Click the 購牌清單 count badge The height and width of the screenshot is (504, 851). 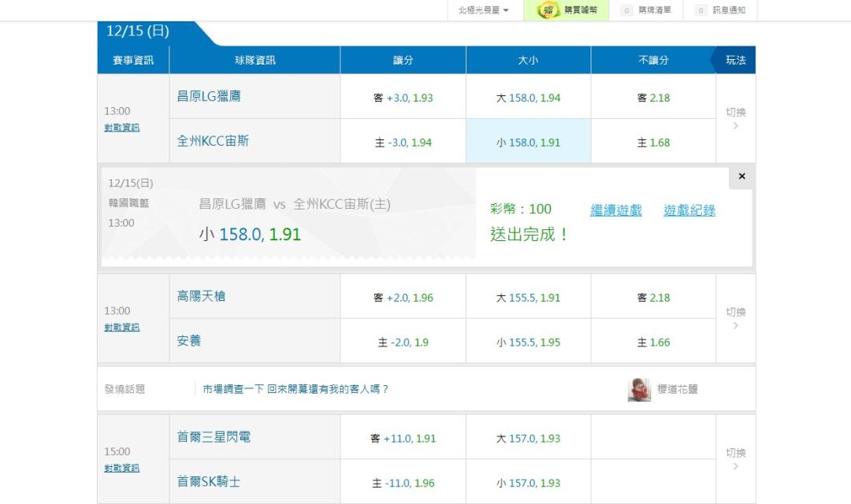pyautogui.click(x=627, y=10)
